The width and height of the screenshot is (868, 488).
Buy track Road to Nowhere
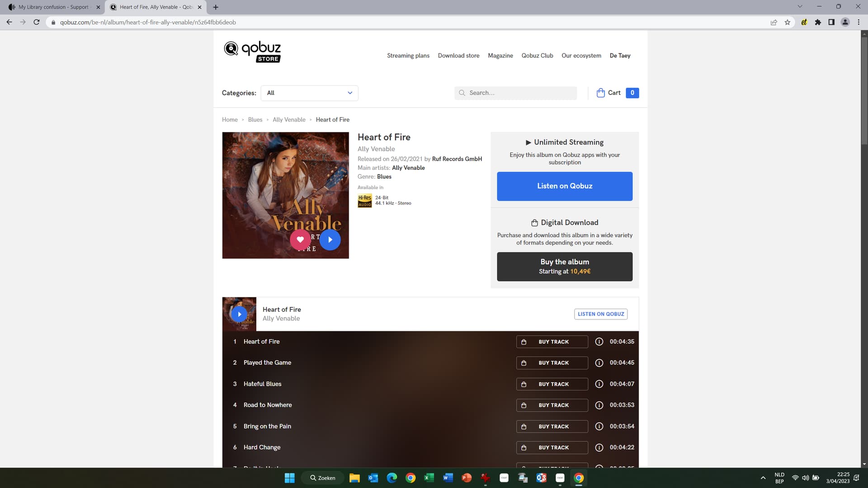click(552, 405)
